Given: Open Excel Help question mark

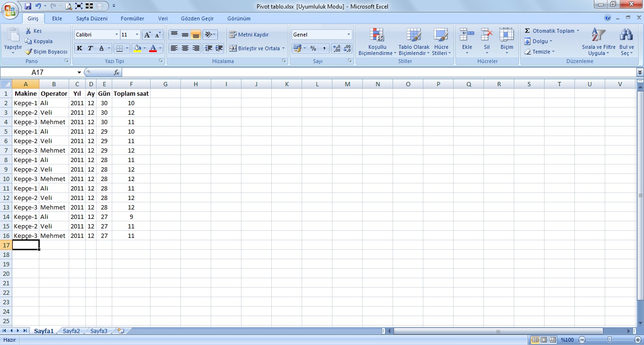Looking at the screenshot, I should coord(608,18).
